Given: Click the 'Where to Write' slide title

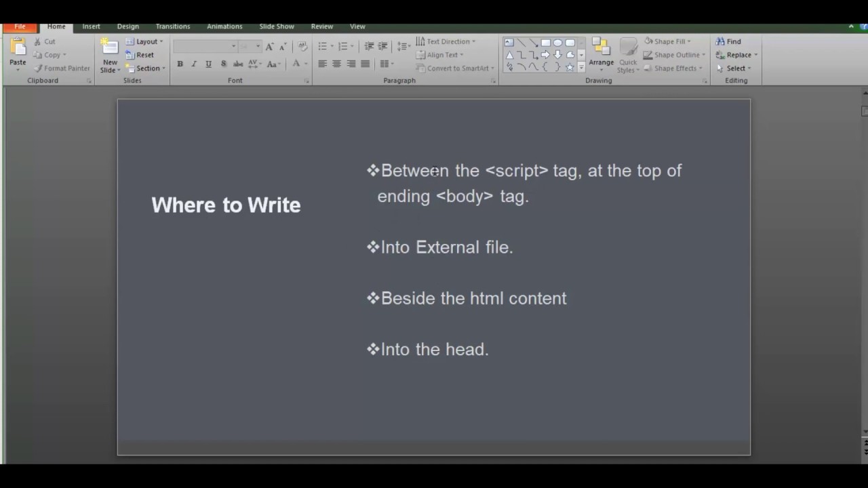Looking at the screenshot, I should (226, 205).
